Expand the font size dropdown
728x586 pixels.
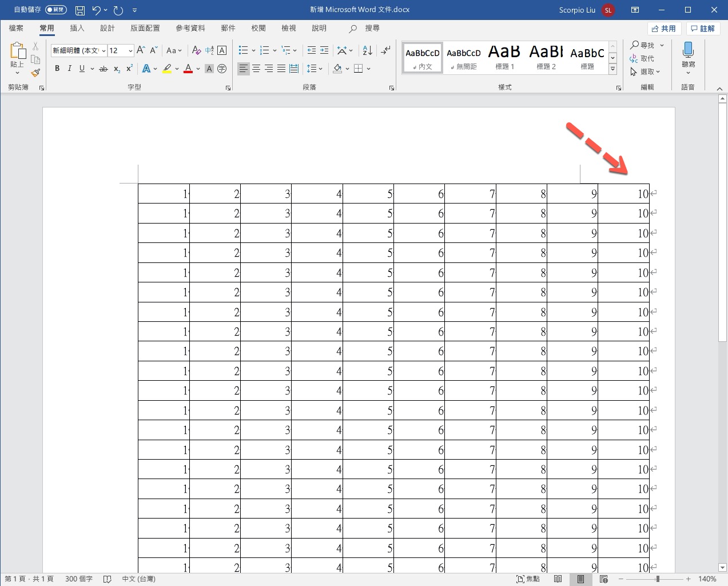[130, 51]
